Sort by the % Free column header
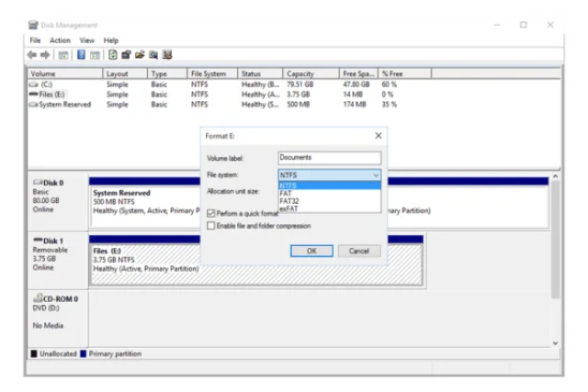 pos(405,73)
